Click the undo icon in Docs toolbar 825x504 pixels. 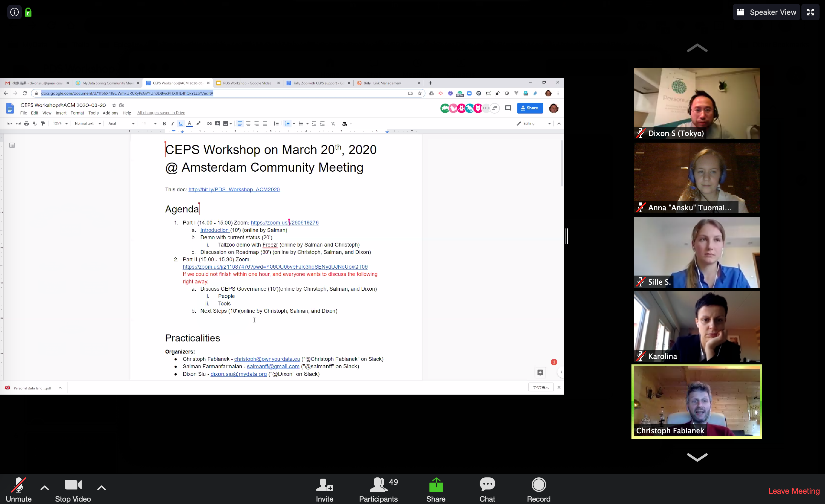(x=10, y=123)
